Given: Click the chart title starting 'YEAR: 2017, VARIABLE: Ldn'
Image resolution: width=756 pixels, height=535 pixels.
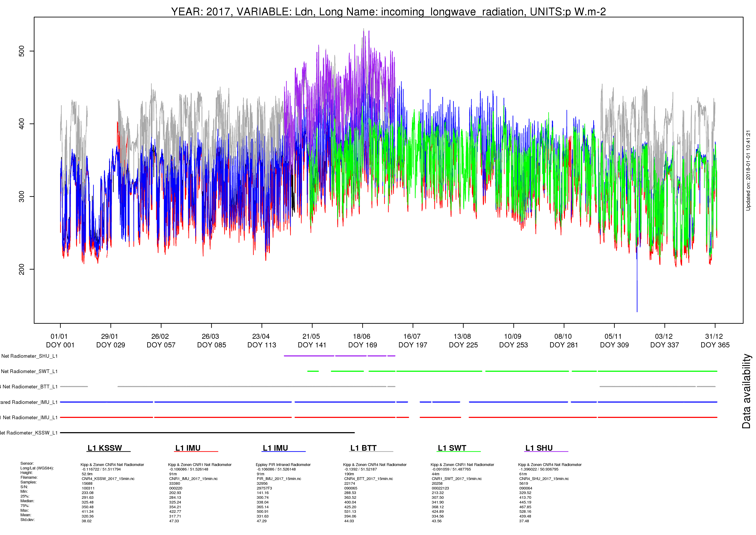Looking at the screenshot, I should 388,11.
